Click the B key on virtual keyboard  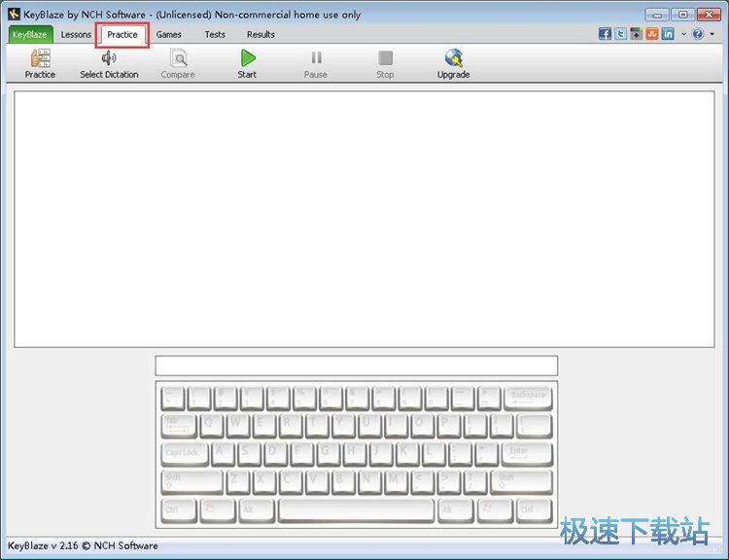[x=343, y=482]
